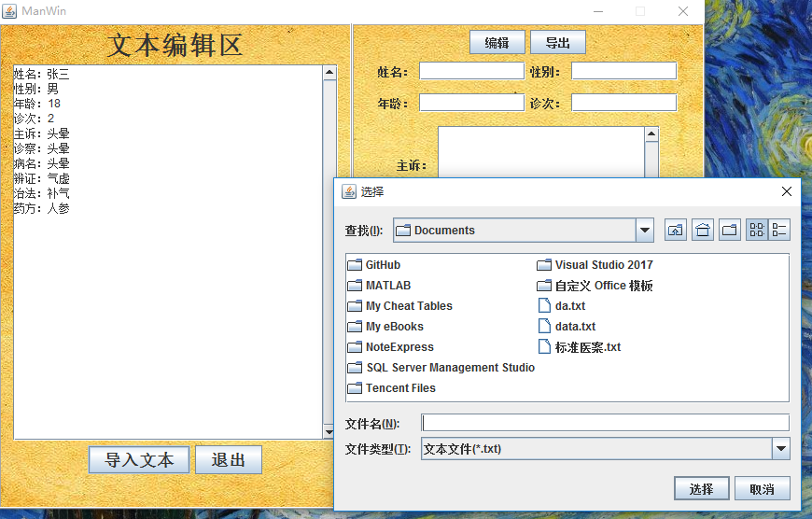Select the data.txt file
Image resolution: width=812 pixels, height=519 pixels.
(567, 327)
